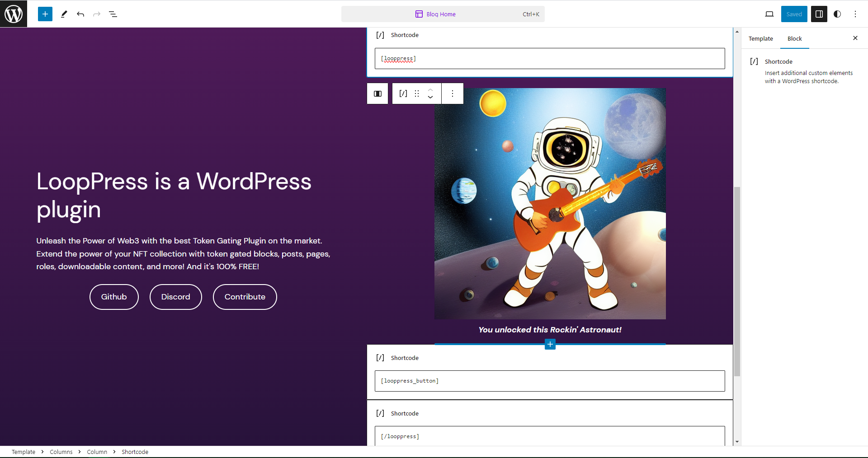
Task: Open the document overview list view
Action: click(x=113, y=14)
